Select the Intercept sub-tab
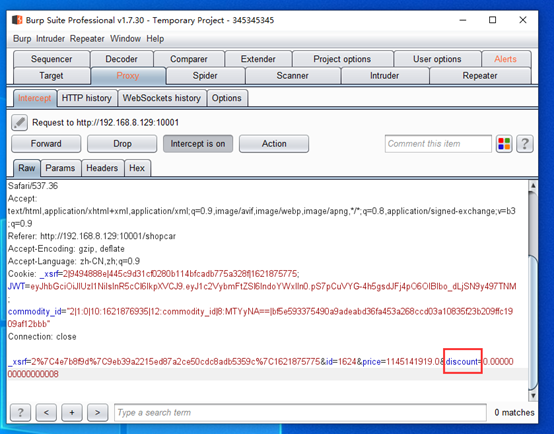This screenshot has width=554, height=434. [35, 98]
